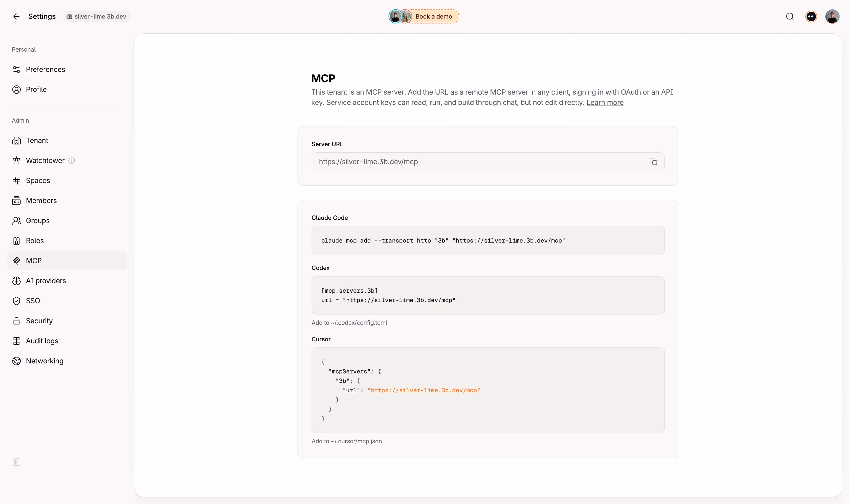This screenshot has height=504, width=849.
Task: Go to Tenant admin settings
Action: pos(67,141)
